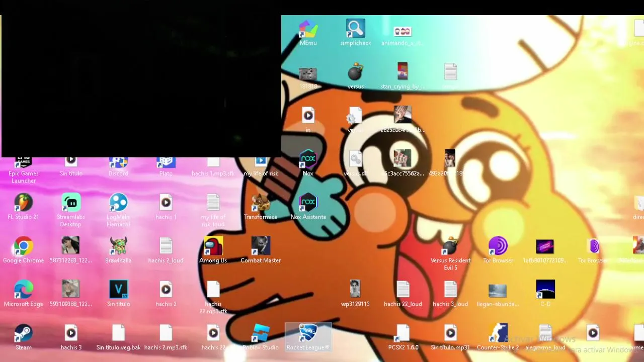The width and height of the screenshot is (644, 362).
Task: Launch Google Chrome
Action: [23, 250]
